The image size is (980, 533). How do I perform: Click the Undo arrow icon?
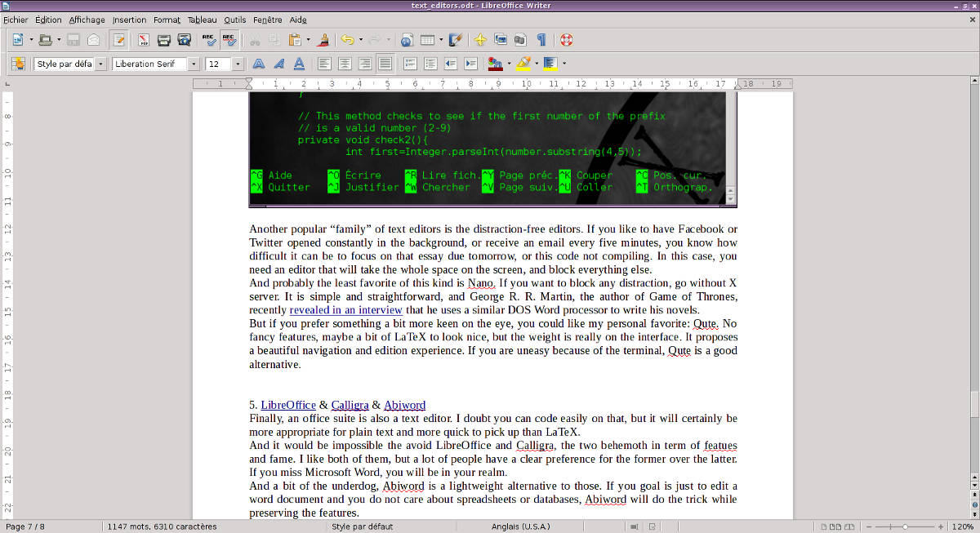pos(347,39)
